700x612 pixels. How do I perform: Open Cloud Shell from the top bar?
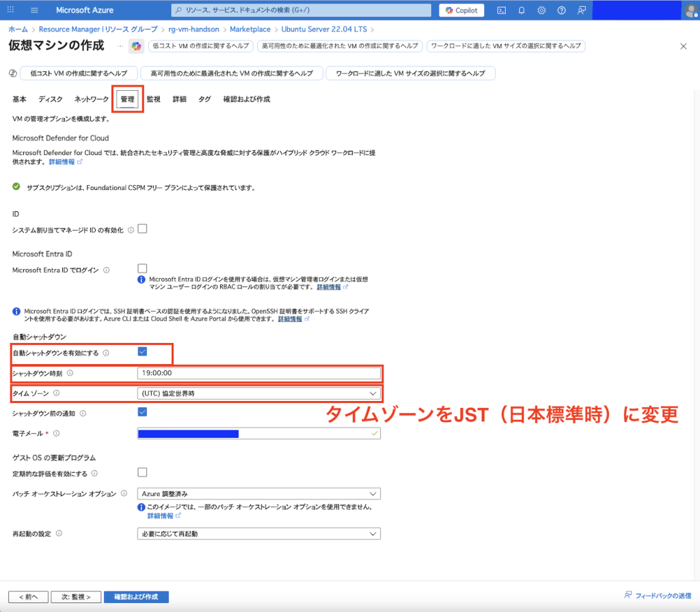click(501, 10)
